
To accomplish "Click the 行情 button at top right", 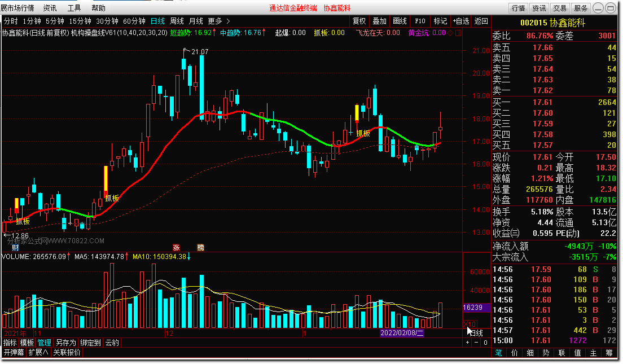I will 518,8.
